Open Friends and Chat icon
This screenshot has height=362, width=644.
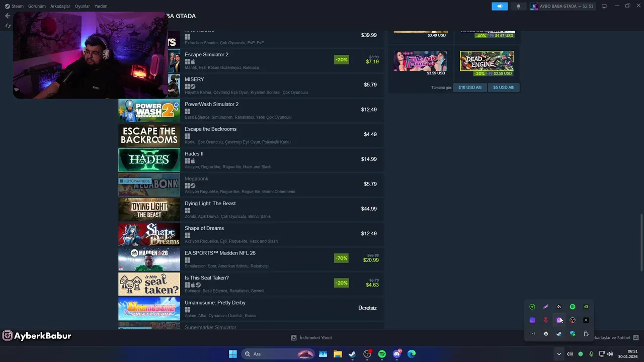pyautogui.click(x=635, y=338)
